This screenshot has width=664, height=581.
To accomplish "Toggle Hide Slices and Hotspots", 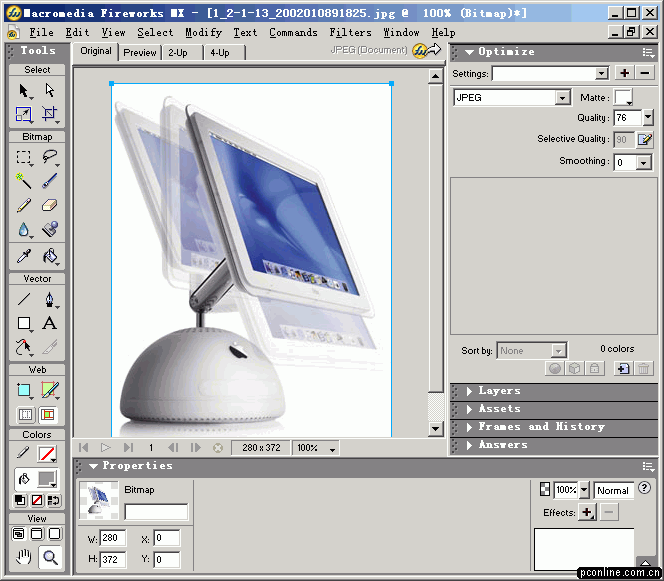I will coord(24,414).
